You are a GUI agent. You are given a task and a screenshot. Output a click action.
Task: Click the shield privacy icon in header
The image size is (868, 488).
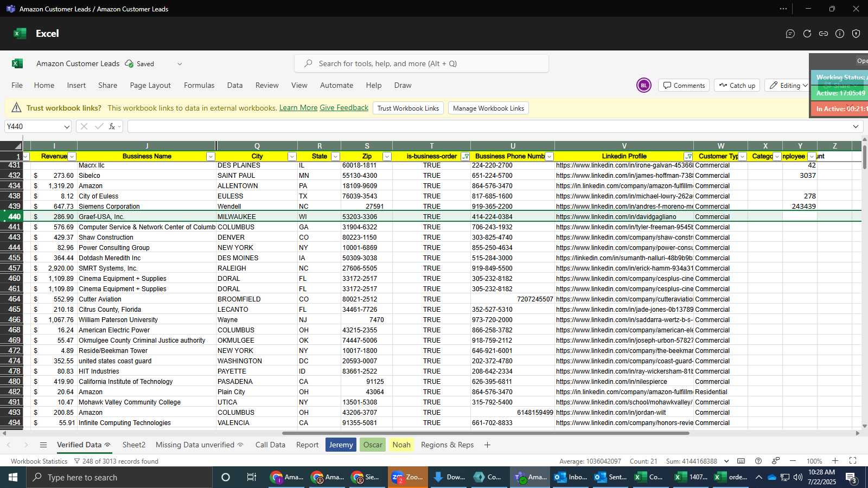click(x=856, y=34)
